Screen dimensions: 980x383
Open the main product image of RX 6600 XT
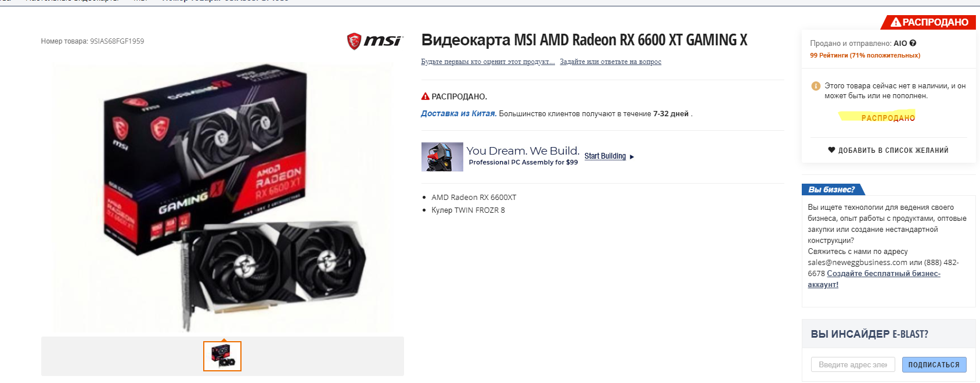point(224,198)
